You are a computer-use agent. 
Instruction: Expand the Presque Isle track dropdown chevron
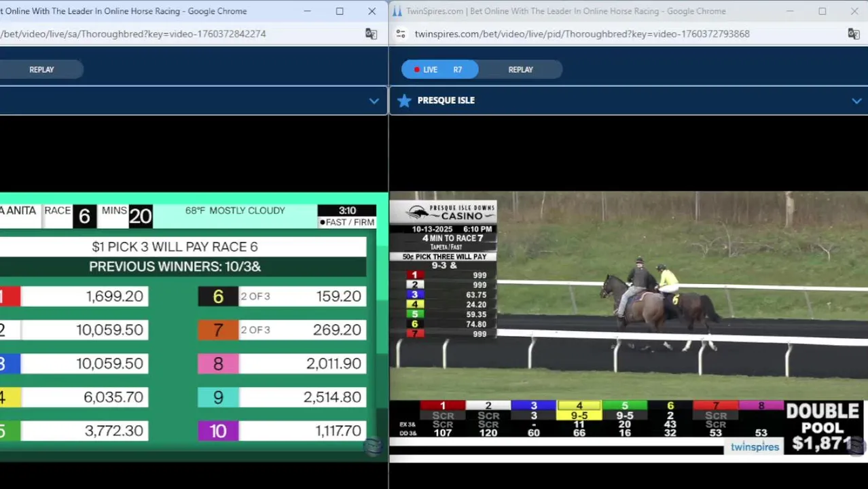click(x=856, y=101)
